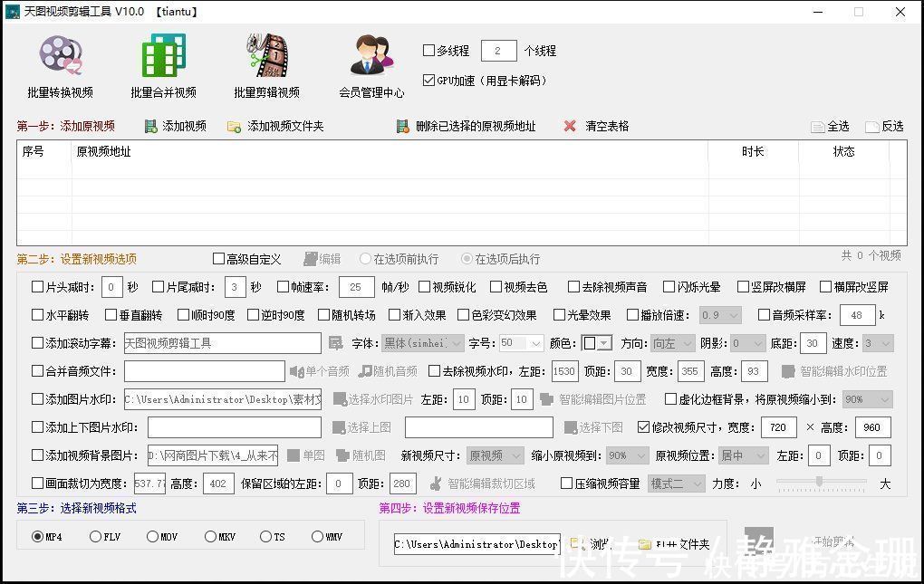Open the 阴影 dropdown
The height and width of the screenshot is (584, 924).
pyautogui.click(x=747, y=343)
